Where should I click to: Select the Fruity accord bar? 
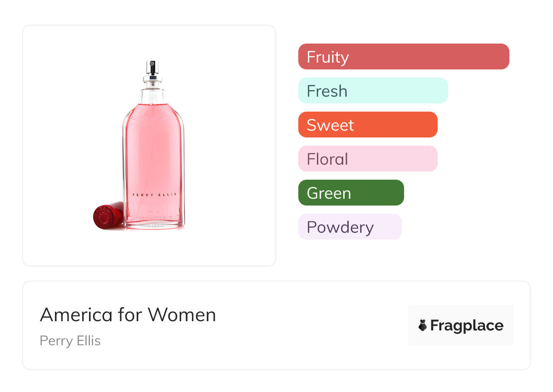[404, 57]
